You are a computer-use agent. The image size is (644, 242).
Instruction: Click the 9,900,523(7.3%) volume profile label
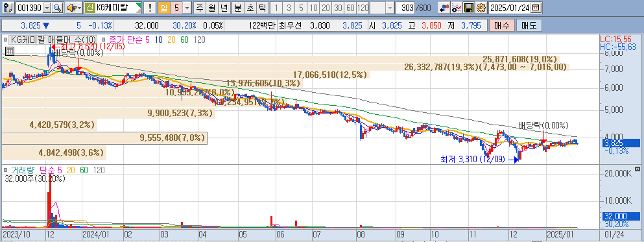pyautogui.click(x=180, y=114)
